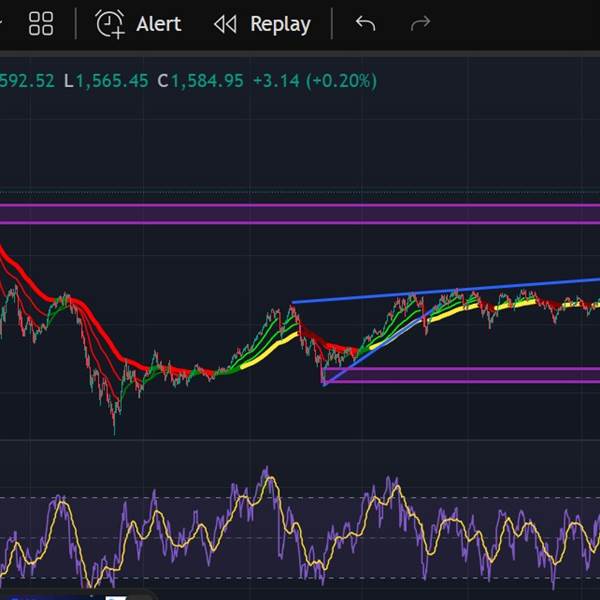
Task: Select the close price value 1,584.95
Action: click(207, 81)
